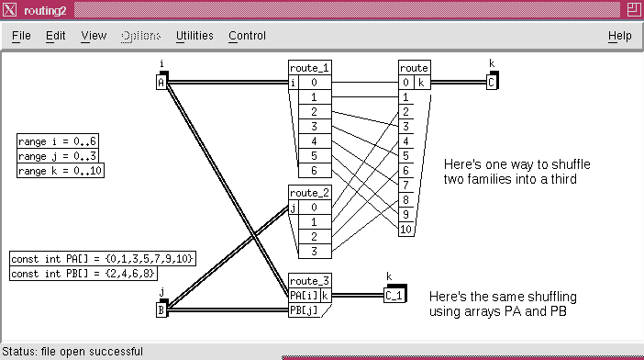The height and width of the screenshot is (360, 644).
Task: Select the C_1 process box
Action: 394,295
